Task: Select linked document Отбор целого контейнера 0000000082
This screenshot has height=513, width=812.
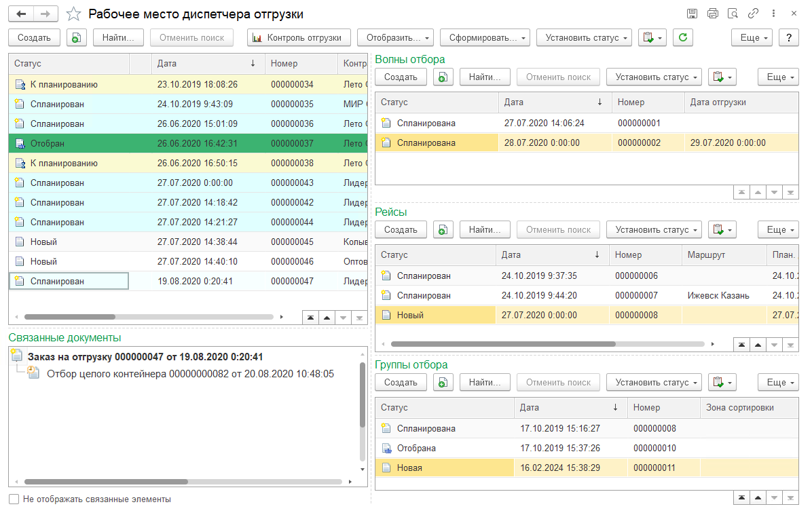Action: 190,374
